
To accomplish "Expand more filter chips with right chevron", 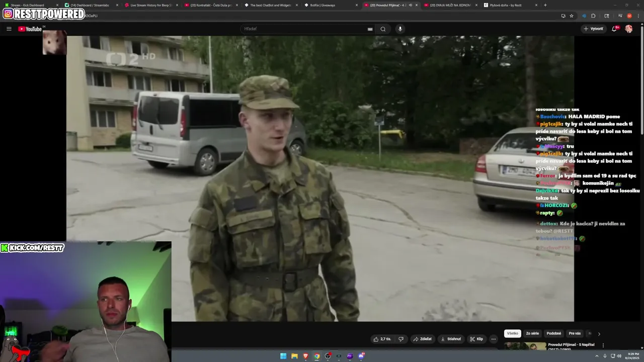I will coord(599,334).
